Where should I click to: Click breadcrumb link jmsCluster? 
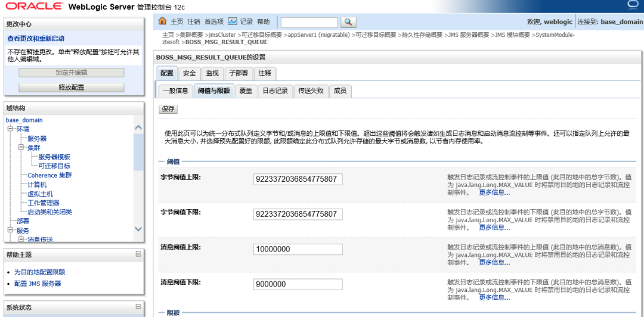coord(222,35)
